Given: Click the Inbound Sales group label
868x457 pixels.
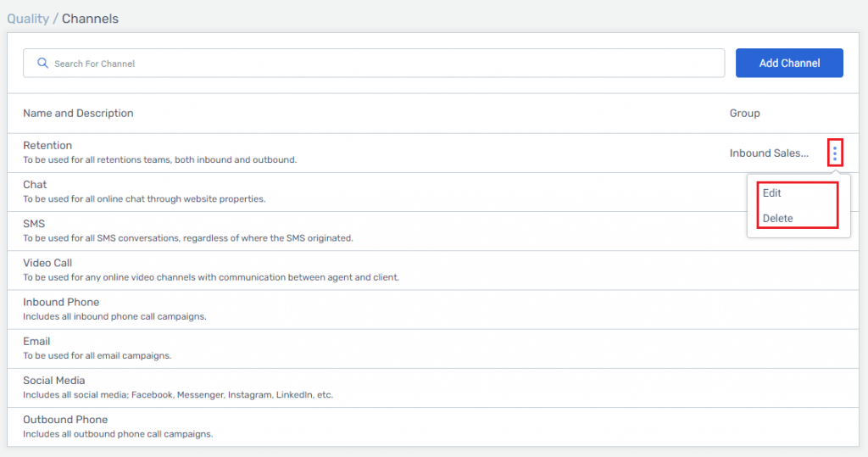Looking at the screenshot, I should (769, 153).
